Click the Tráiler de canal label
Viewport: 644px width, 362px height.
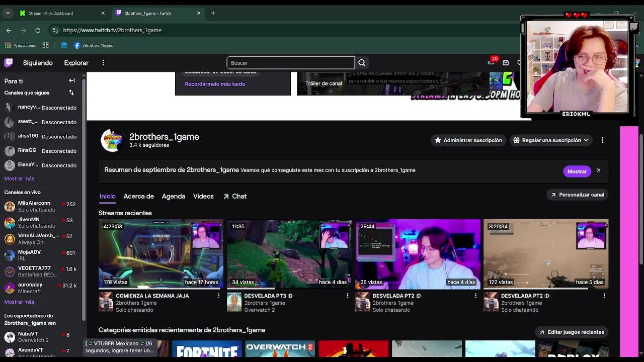pyautogui.click(x=324, y=83)
